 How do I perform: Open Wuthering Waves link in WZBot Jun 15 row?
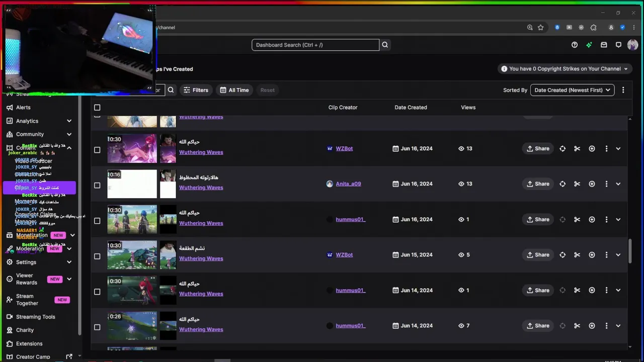pyautogui.click(x=201, y=258)
